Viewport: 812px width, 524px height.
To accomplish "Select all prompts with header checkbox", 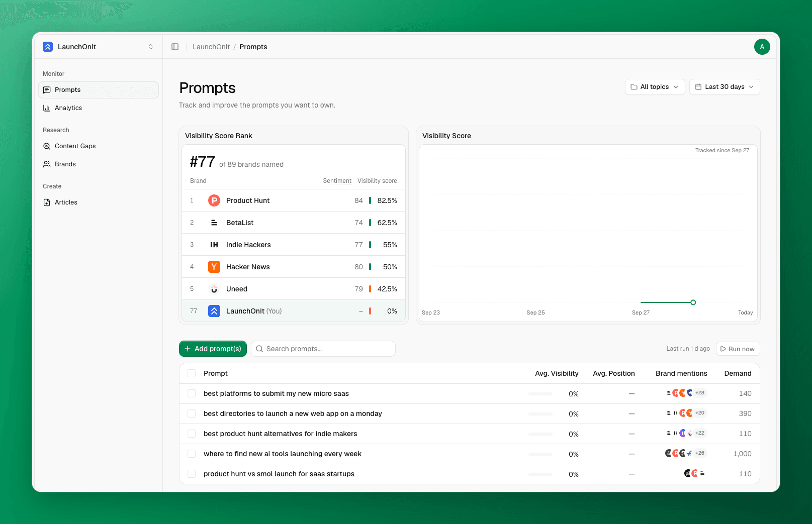I will tap(192, 373).
